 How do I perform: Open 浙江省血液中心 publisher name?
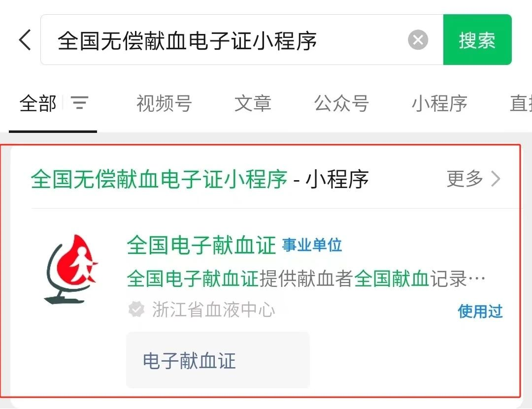[x=213, y=309]
